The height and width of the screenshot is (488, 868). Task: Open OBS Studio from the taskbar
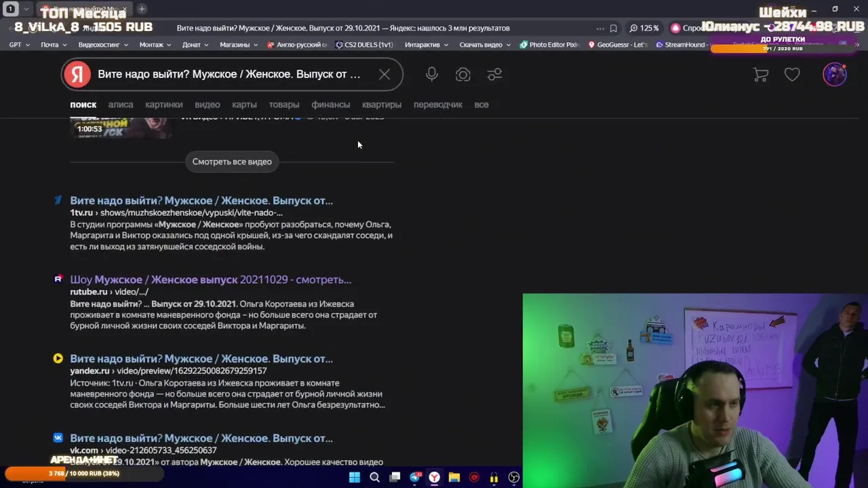click(514, 478)
